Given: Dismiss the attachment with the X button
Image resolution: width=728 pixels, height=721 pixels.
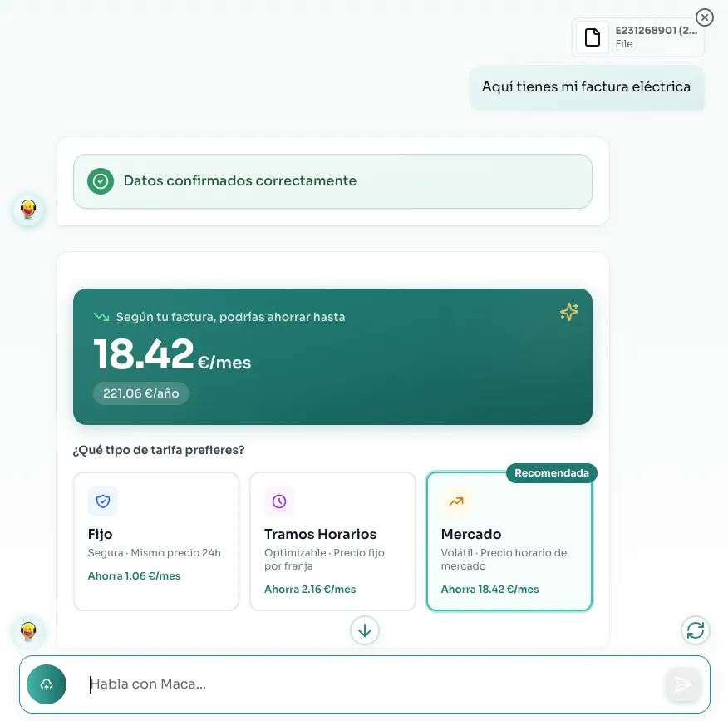Looking at the screenshot, I should pyautogui.click(x=705, y=17).
